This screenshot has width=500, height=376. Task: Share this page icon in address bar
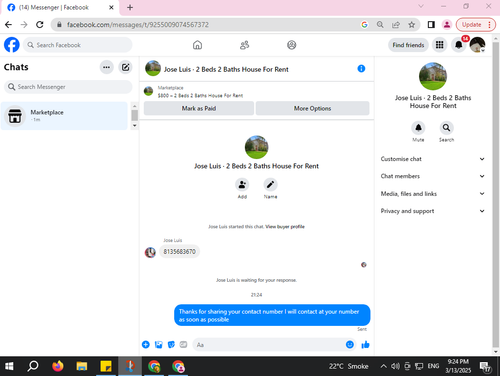[x=396, y=25]
